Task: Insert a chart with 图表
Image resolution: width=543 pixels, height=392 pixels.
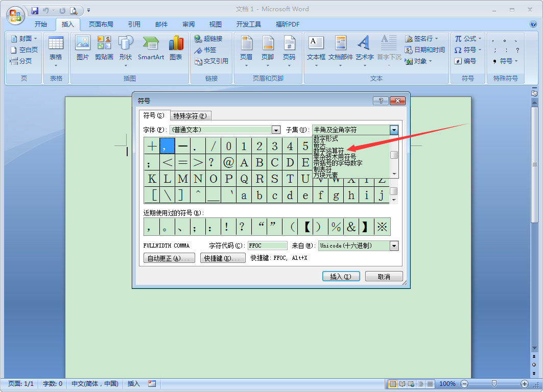Action: [176, 48]
